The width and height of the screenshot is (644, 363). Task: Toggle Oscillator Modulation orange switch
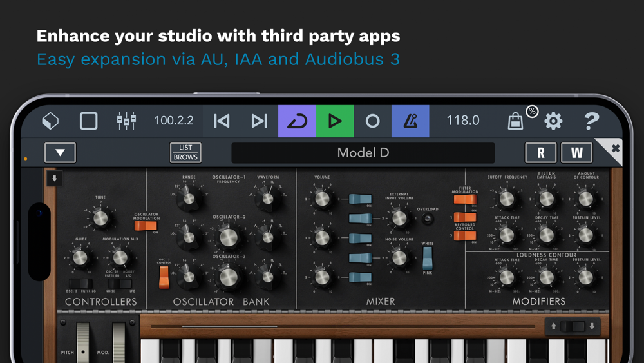tap(146, 226)
